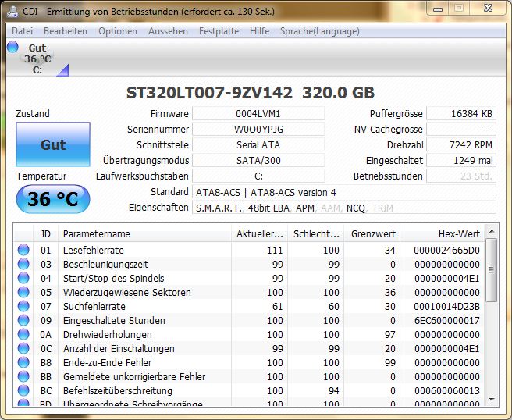512x420 pixels.
Task: Select the Suchfehlerrate parameter name
Action: pyautogui.click(x=94, y=306)
